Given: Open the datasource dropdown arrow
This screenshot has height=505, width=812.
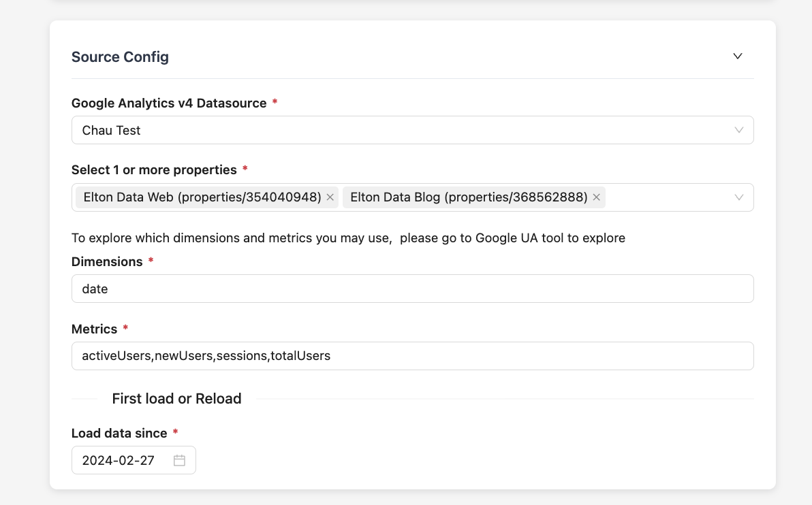Looking at the screenshot, I should [738, 130].
